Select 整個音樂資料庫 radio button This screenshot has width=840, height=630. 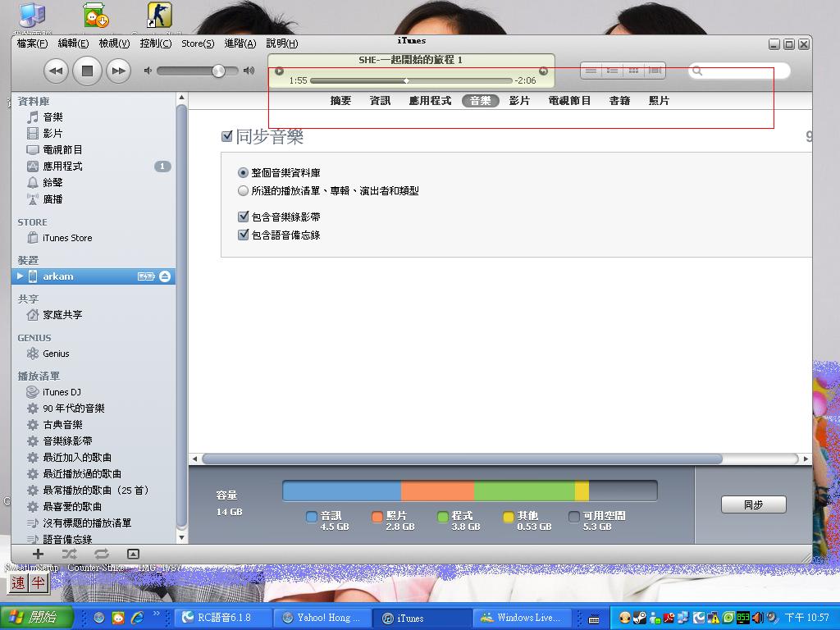[x=243, y=173]
